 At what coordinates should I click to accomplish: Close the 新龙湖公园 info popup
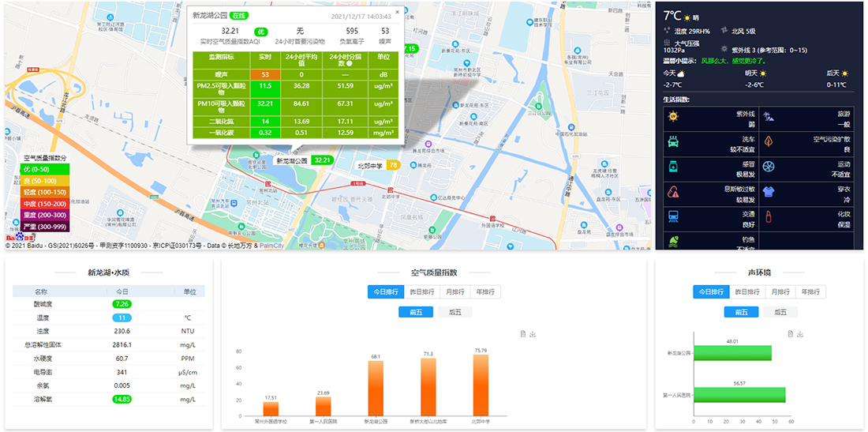pos(397,12)
